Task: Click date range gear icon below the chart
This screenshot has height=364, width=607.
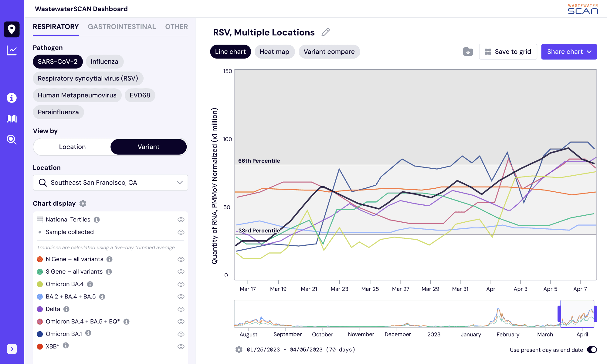Action: pos(239,350)
